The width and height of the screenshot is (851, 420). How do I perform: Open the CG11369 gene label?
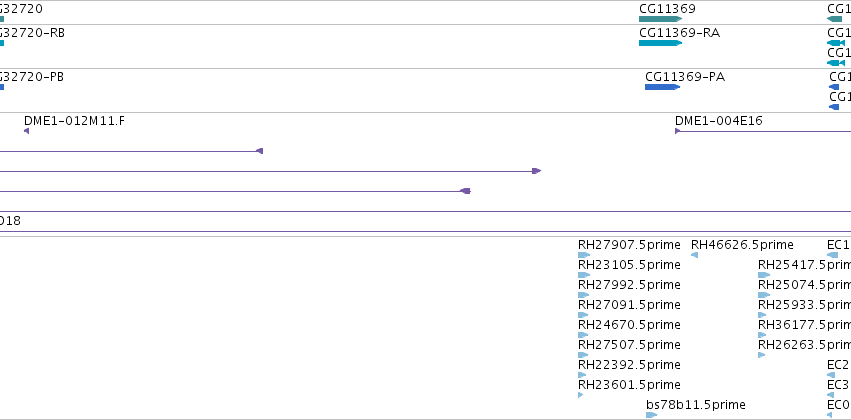[x=667, y=9]
